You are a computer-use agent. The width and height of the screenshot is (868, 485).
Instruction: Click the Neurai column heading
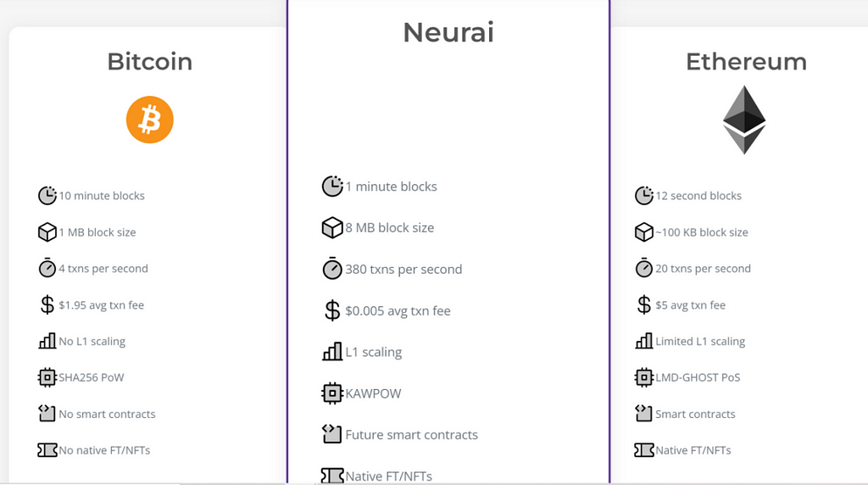448,32
